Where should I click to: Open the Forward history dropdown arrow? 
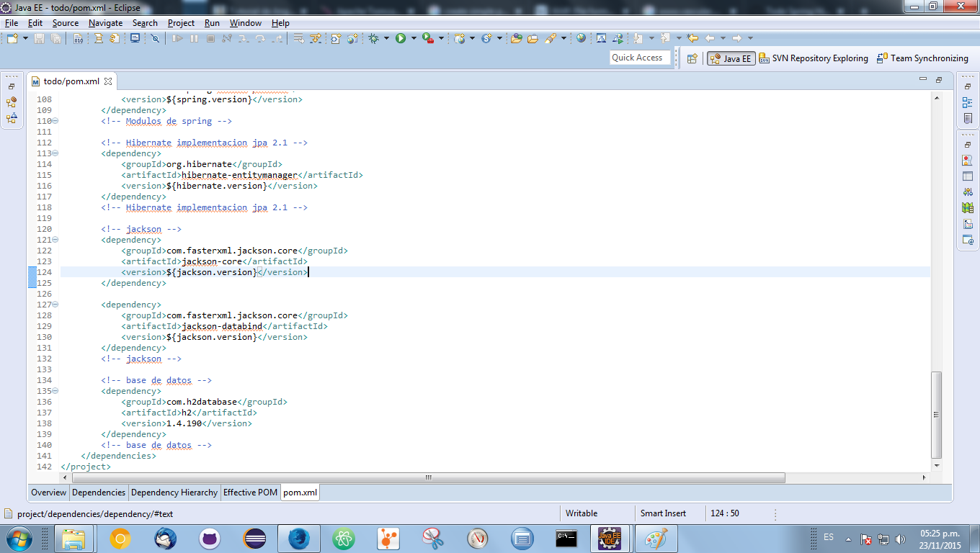tap(750, 38)
